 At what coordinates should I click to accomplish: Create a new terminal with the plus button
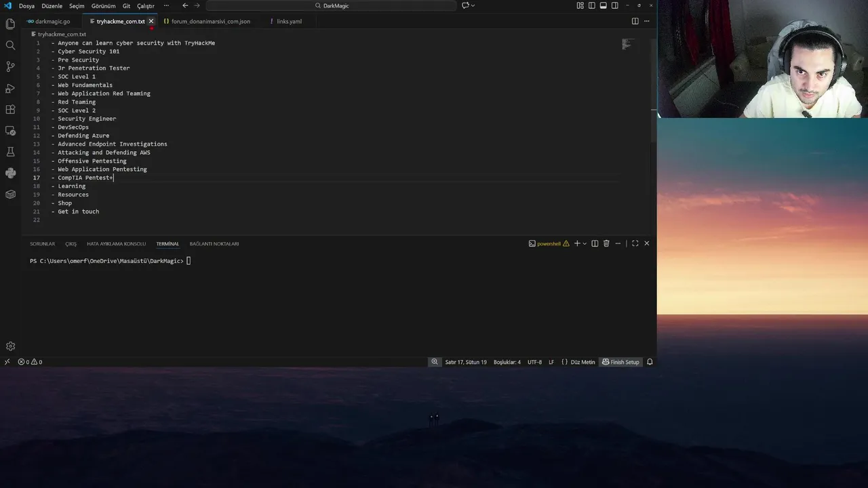click(577, 243)
